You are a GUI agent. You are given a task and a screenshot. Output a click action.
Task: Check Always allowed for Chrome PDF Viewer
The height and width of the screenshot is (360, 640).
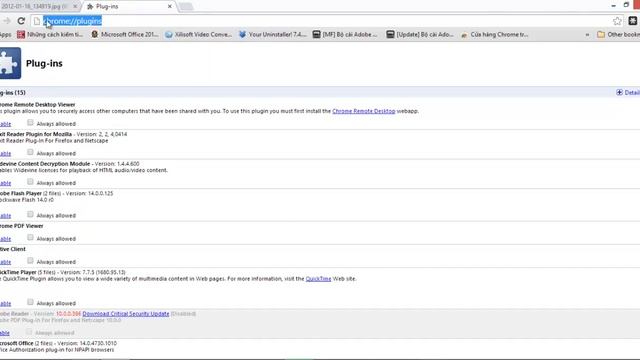point(30,238)
